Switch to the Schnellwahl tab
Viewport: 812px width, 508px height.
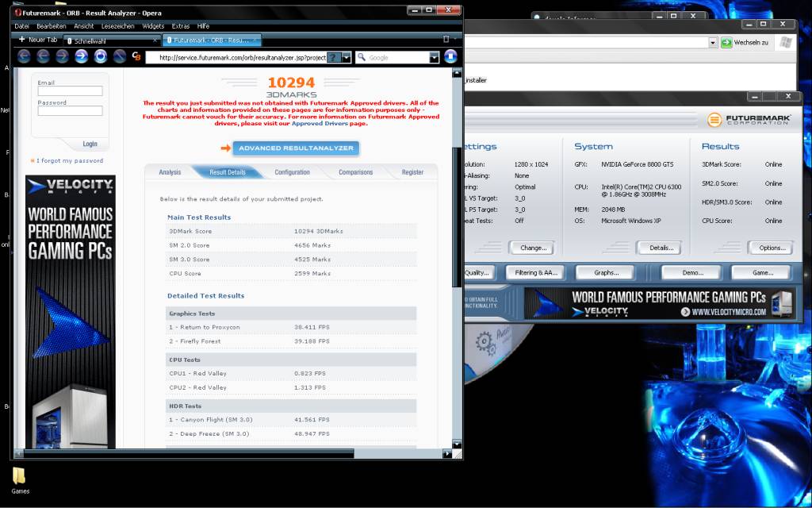point(109,40)
